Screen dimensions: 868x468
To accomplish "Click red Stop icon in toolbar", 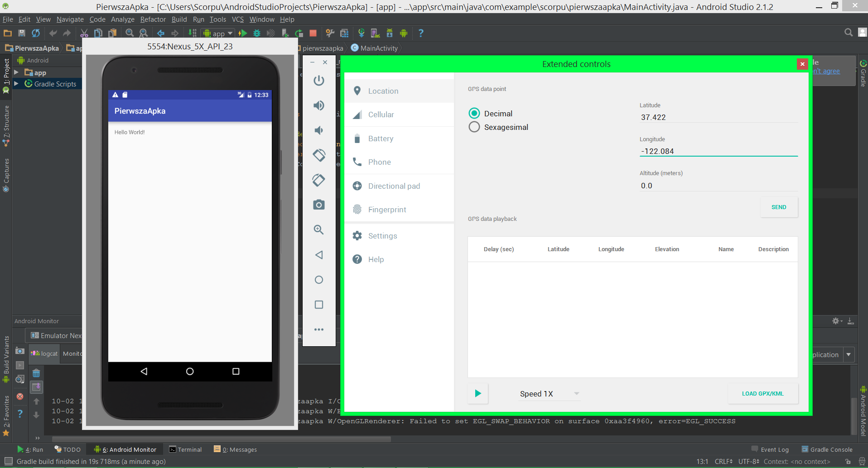I will tap(313, 33).
